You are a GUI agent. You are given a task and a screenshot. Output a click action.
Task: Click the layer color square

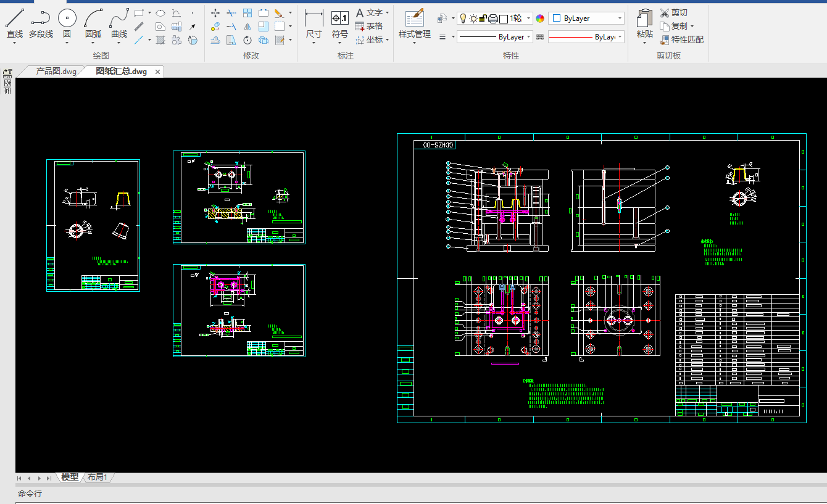coord(504,19)
